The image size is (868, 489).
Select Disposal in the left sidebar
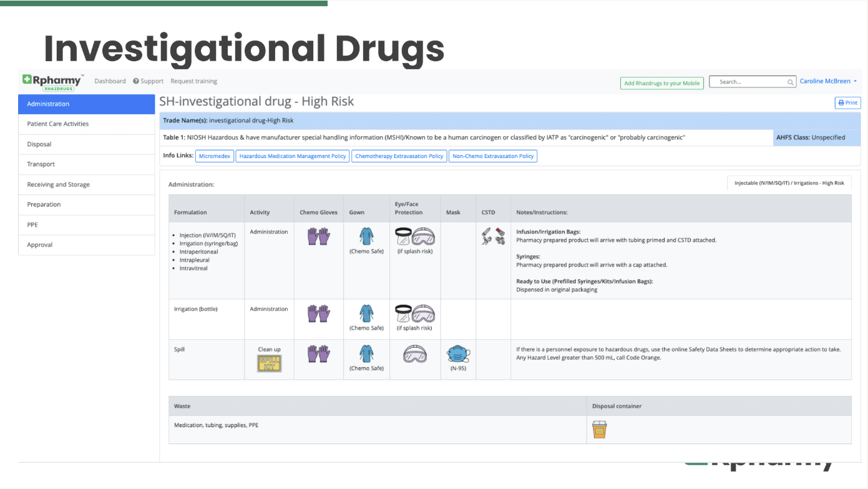coord(87,144)
